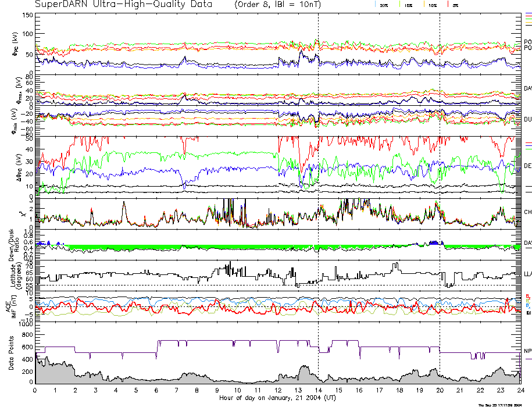The width and height of the screenshot is (532, 407).
Task: Click the 1000 tick on the Data Points axis
Action: [x=26, y=324]
